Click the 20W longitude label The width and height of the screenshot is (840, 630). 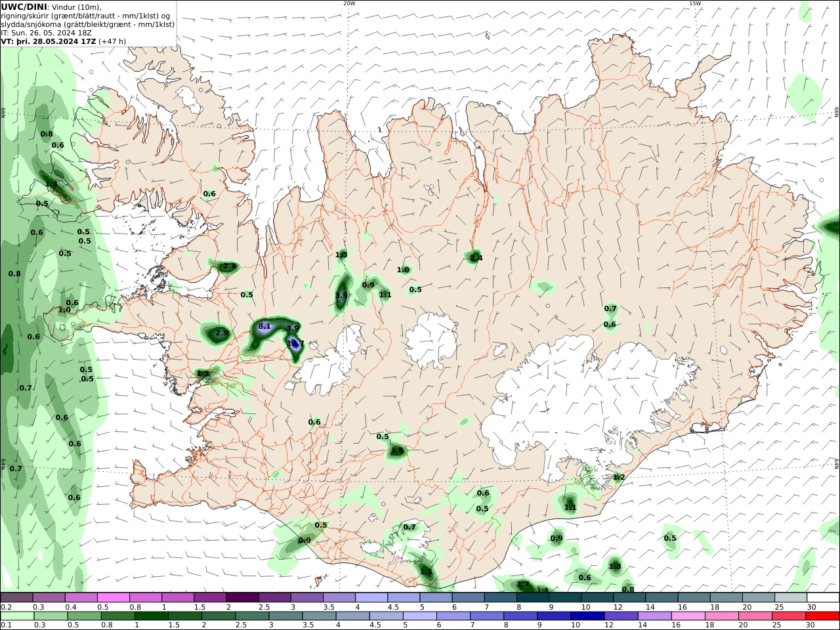(349, 3)
